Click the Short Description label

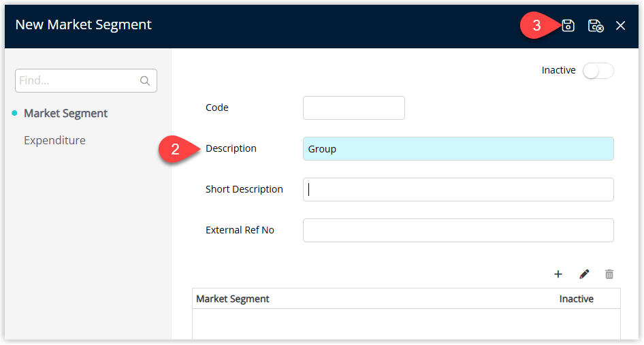coord(244,189)
